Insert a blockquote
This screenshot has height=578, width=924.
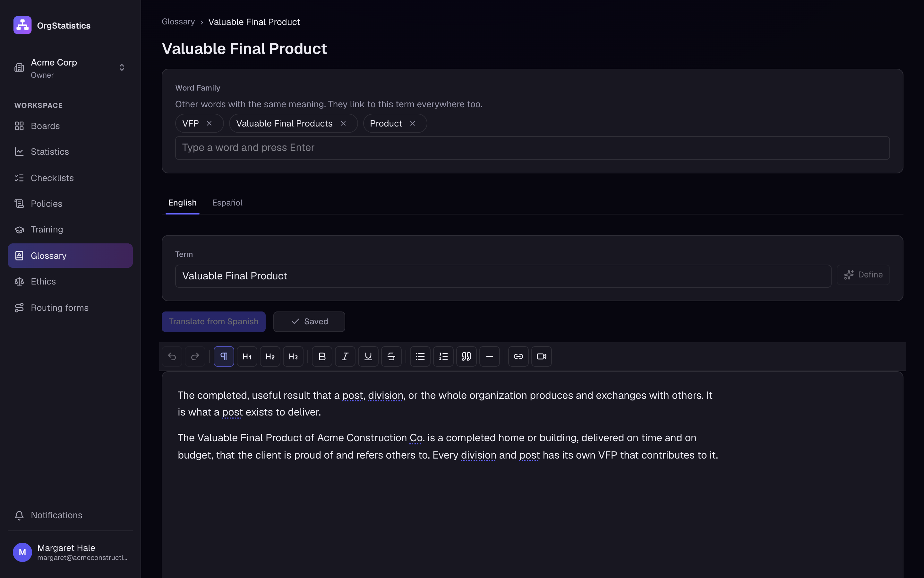(466, 356)
